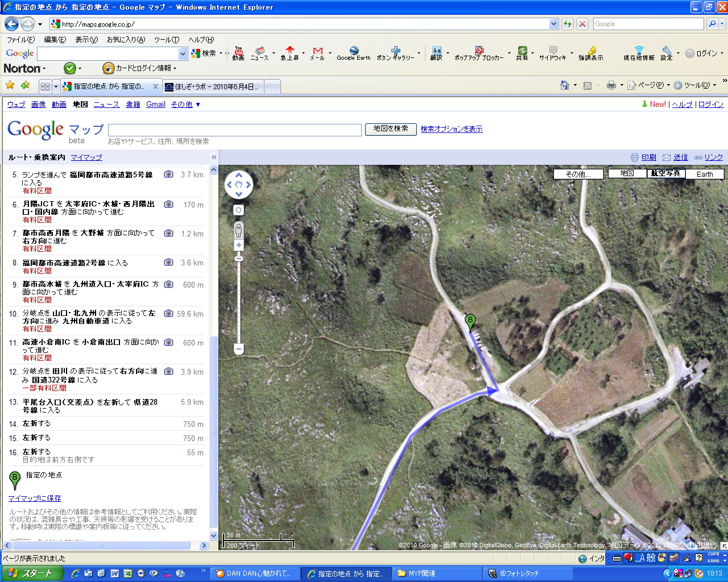Switch map to 地図 view
Screen dimensions: 728x582
(627, 174)
